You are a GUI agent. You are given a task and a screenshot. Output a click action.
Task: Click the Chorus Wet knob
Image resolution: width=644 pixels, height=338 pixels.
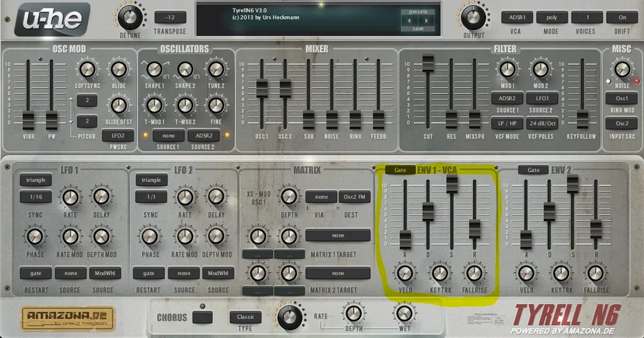(403, 313)
